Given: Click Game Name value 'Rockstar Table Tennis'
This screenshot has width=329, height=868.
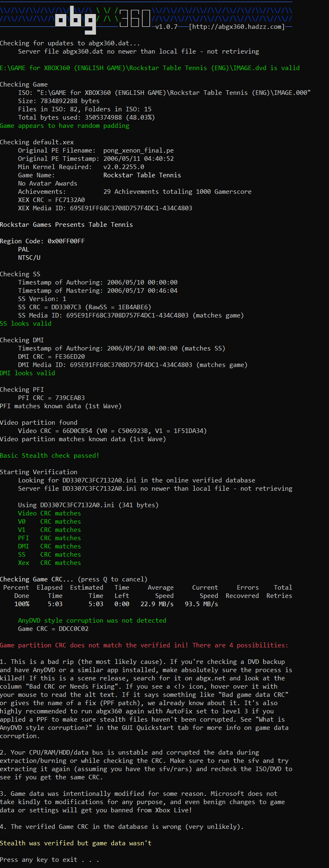Looking at the screenshot, I should click(142, 175).
